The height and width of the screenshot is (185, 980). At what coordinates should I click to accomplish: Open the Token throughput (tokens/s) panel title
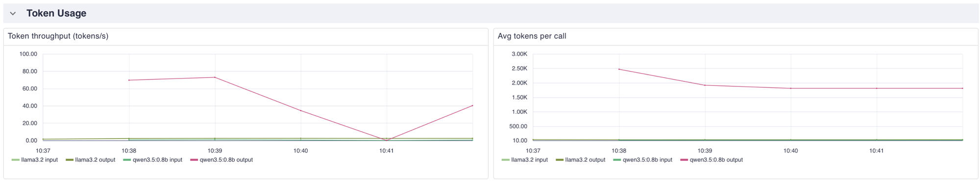(x=58, y=36)
